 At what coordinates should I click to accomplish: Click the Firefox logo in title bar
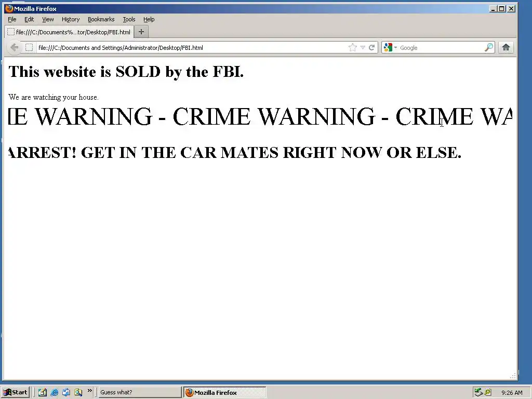9,8
